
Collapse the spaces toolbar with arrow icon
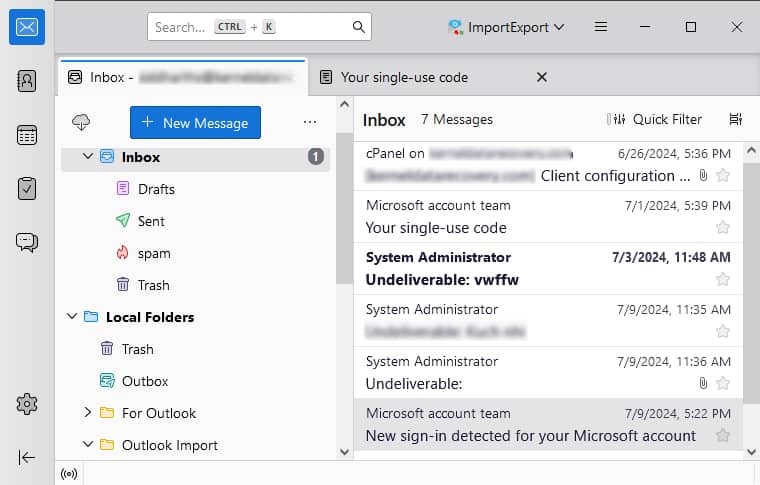click(27, 457)
